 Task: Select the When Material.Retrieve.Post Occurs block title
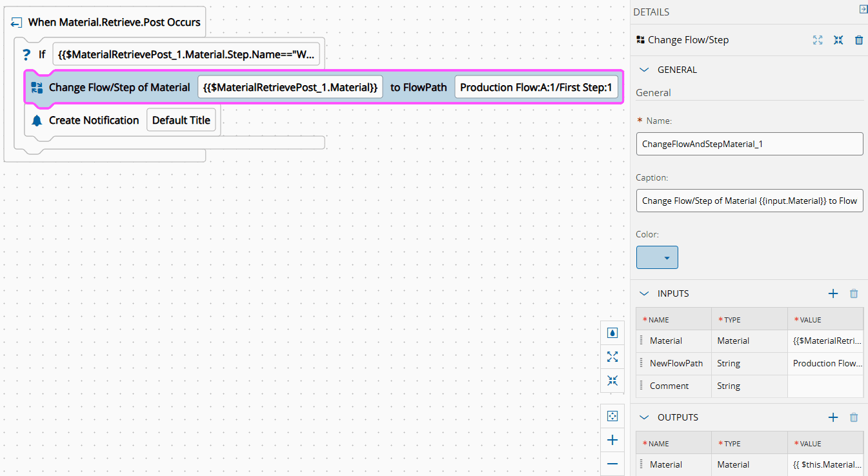(114, 22)
